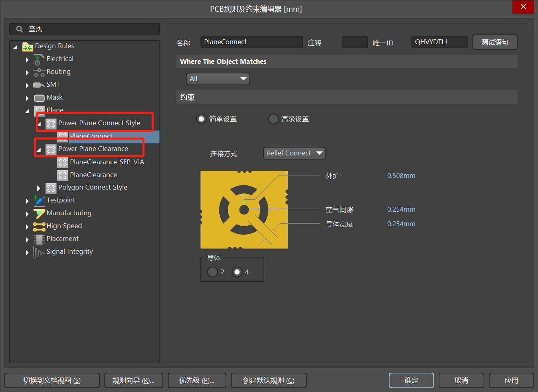Edit the 导体宽度 0.254mm value
Viewport: 538px width, 392px height.
pos(401,224)
